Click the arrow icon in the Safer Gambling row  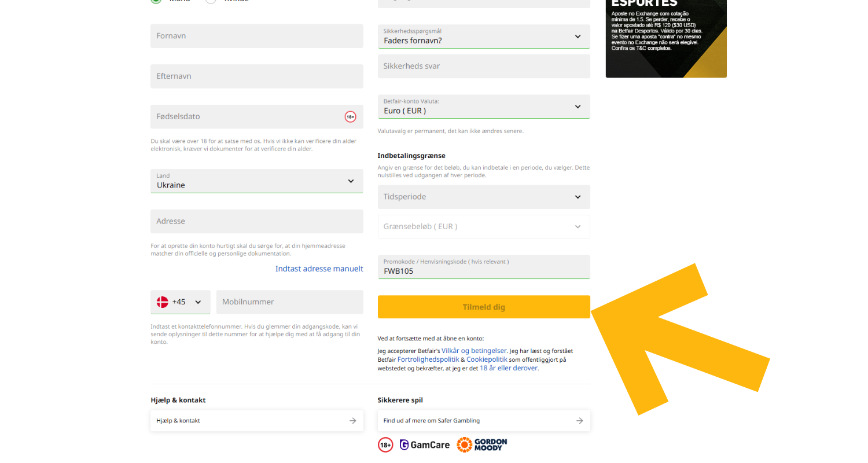[x=579, y=421]
